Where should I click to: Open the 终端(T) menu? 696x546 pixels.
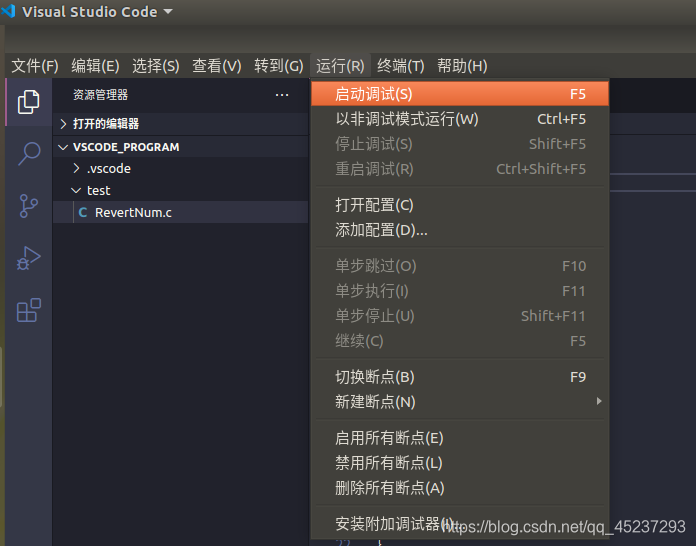click(400, 66)
